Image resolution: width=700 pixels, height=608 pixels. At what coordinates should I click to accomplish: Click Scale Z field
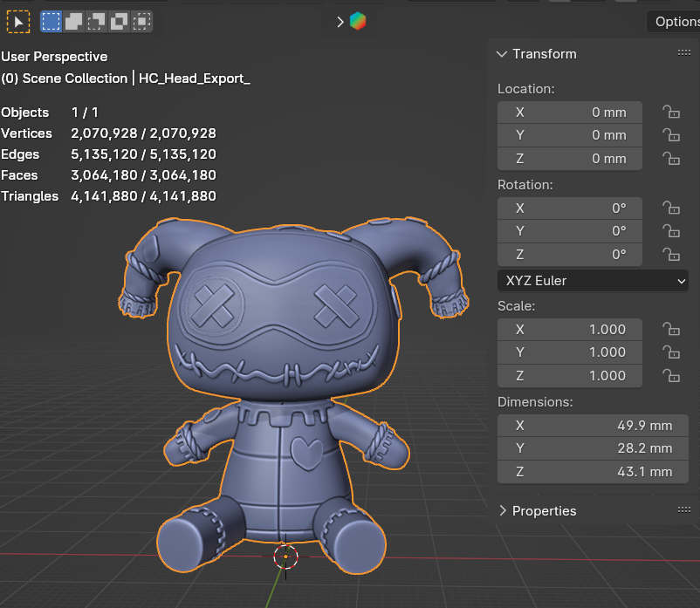pos(570,376)
